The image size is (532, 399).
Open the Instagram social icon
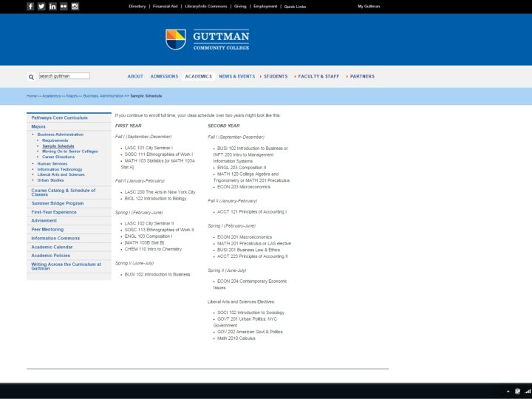pos(75,6)
